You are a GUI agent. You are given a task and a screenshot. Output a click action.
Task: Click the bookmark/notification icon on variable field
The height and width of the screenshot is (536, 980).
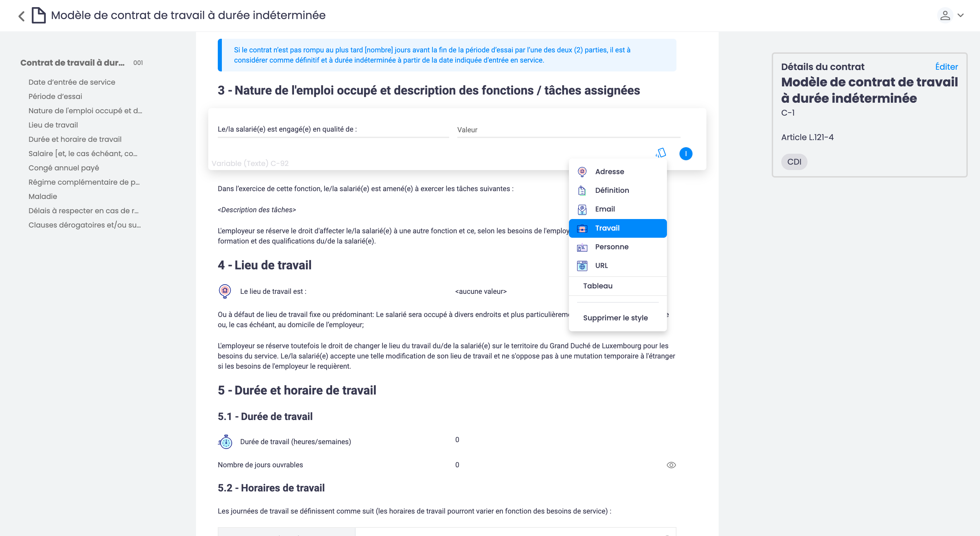[x=660, y=153]
